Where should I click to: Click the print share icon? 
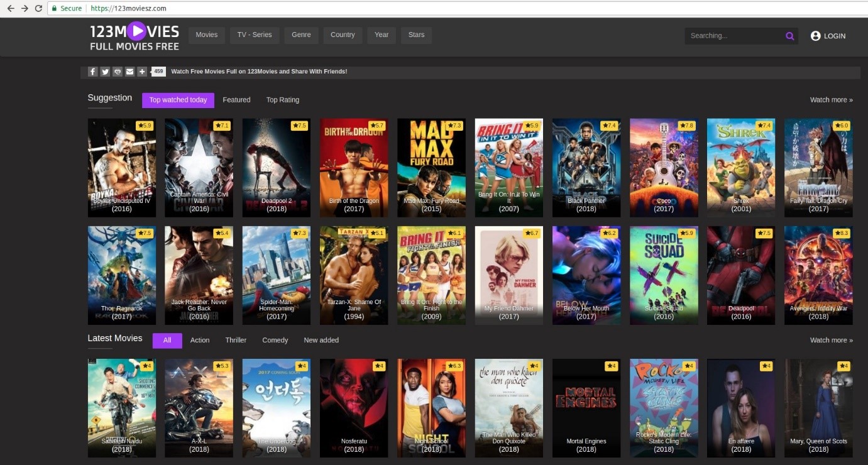click(x=118, y=72)
